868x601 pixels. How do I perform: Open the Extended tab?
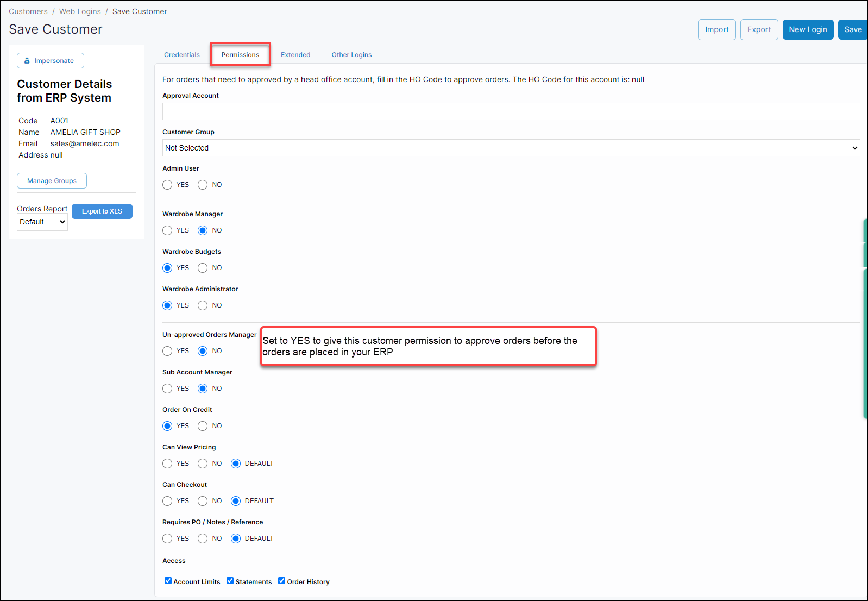coord(295,55)
